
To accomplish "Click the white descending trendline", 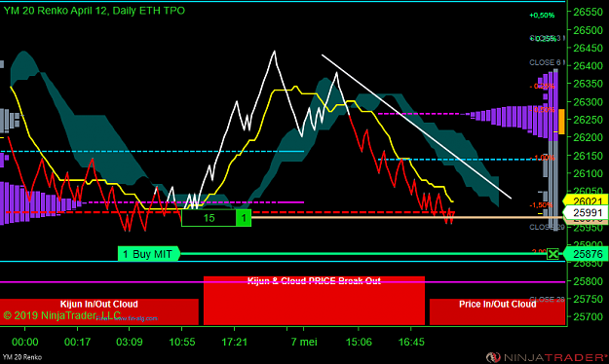I will [416, 127].
